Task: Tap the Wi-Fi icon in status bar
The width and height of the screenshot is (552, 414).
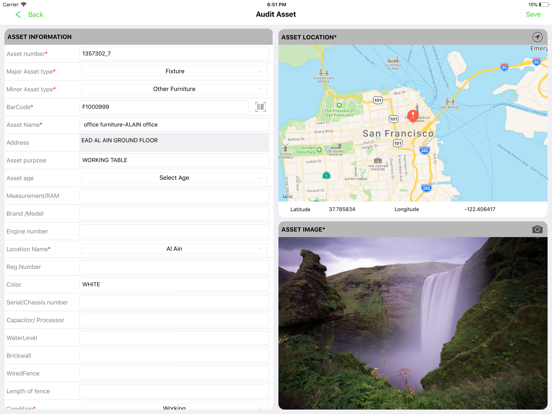Action: pos(24,4)
